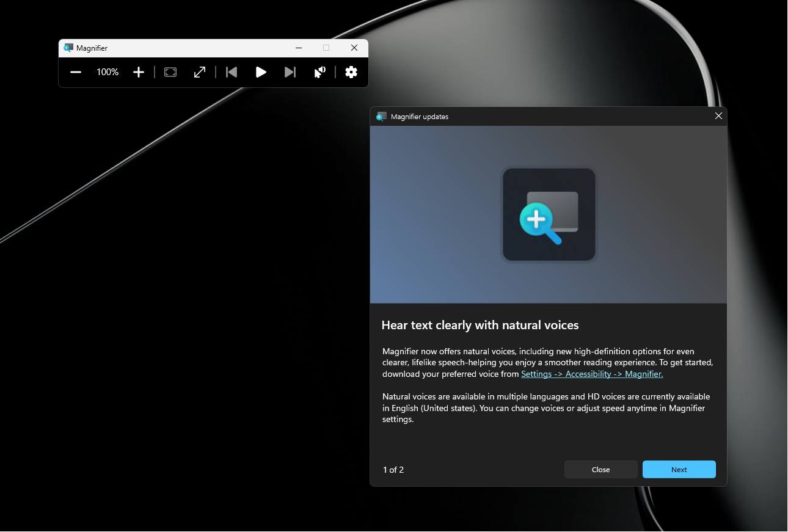This screenshot has width=788, height=532.
Task: Click the "Hear text clearly with natural voices" heading
Action: [480, 325]
